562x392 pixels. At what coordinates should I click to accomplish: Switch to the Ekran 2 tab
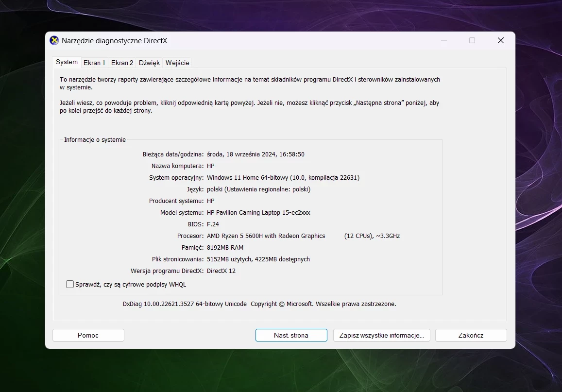[122, 63]
